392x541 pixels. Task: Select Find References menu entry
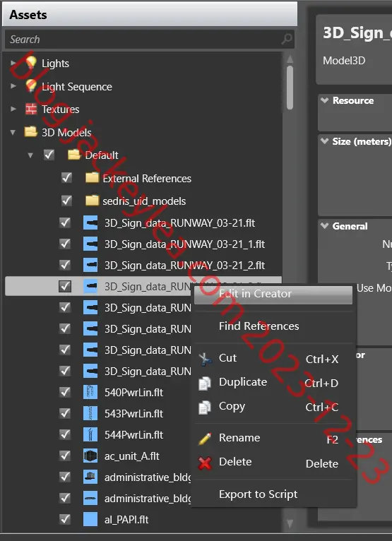tap(259, 326)
